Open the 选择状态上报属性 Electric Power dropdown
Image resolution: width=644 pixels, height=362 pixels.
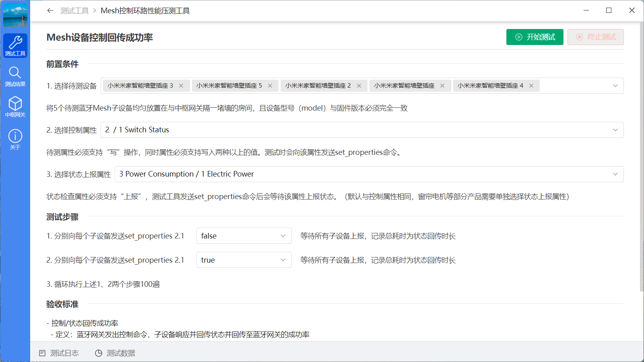tap(369, 174)
